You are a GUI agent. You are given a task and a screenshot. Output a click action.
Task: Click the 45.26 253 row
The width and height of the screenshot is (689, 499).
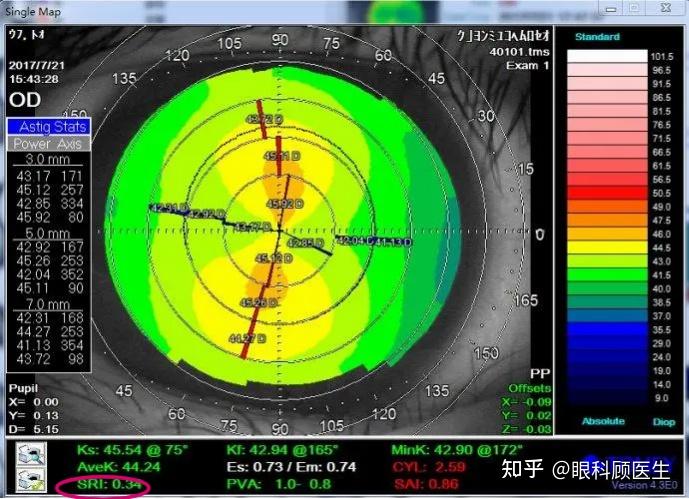(x=50, y=261)
